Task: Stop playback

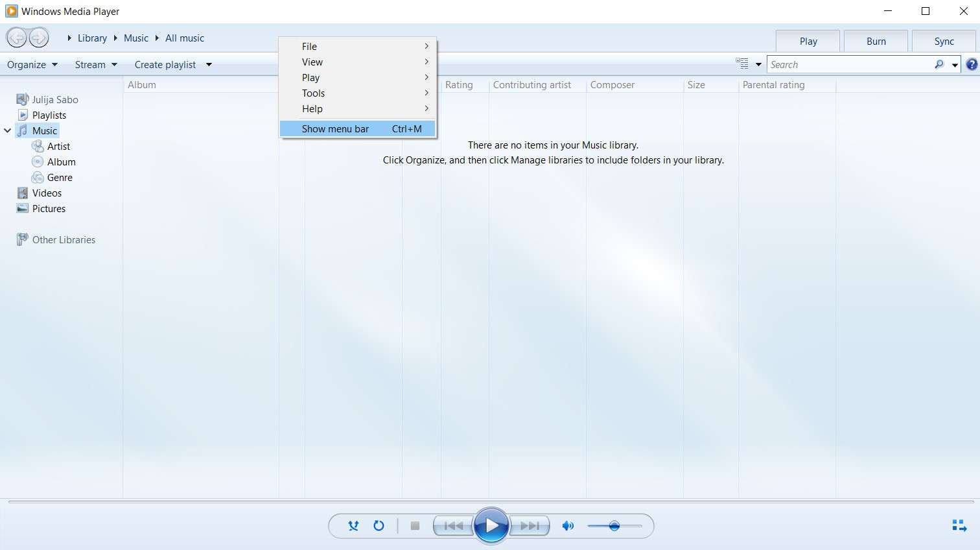Action: click(415, 526)
